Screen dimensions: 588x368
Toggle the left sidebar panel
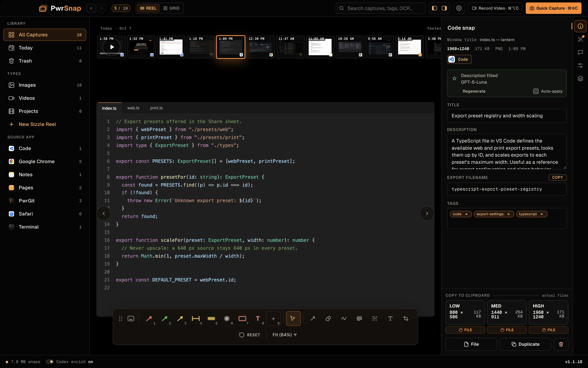[434, 8]
